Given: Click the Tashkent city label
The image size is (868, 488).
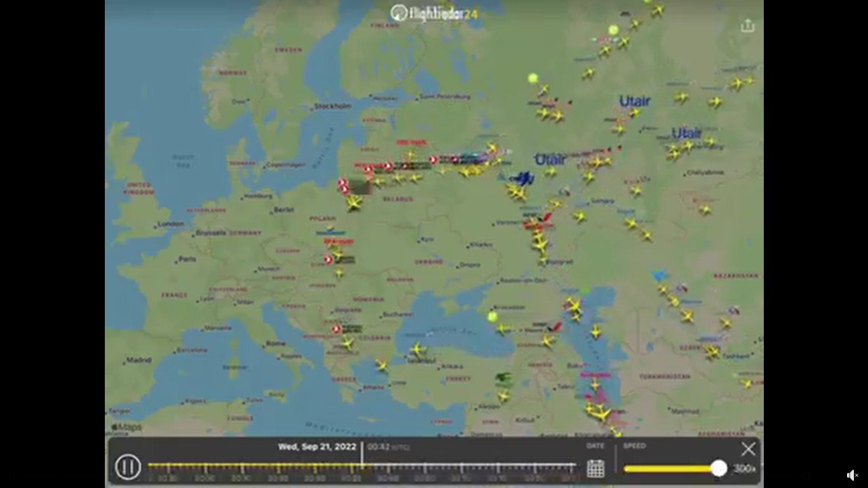Looking at the screenshot, I should click(x=736, y=356).
